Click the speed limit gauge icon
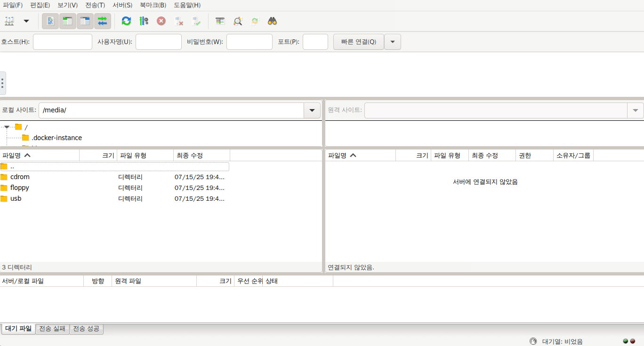 coord(533,341)
